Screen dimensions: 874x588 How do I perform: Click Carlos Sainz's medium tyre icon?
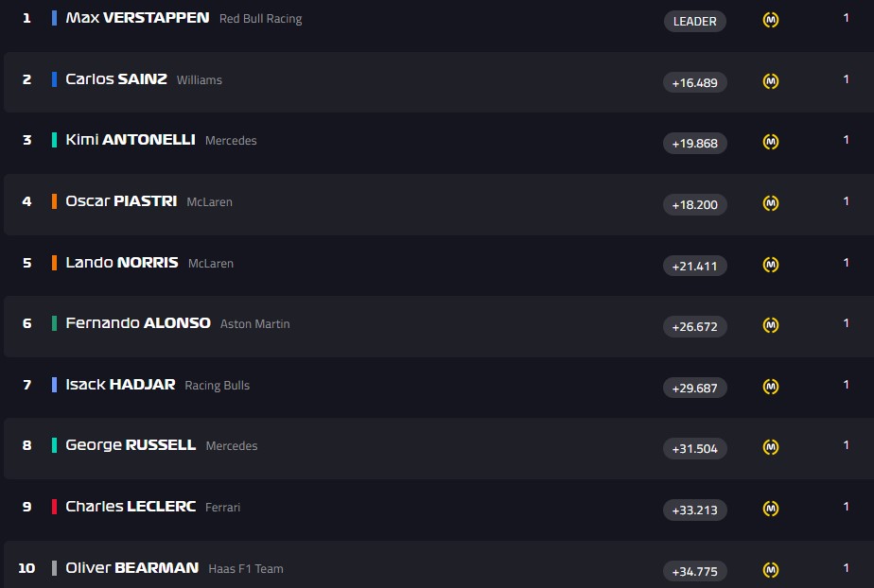click(x=771, y=81)
